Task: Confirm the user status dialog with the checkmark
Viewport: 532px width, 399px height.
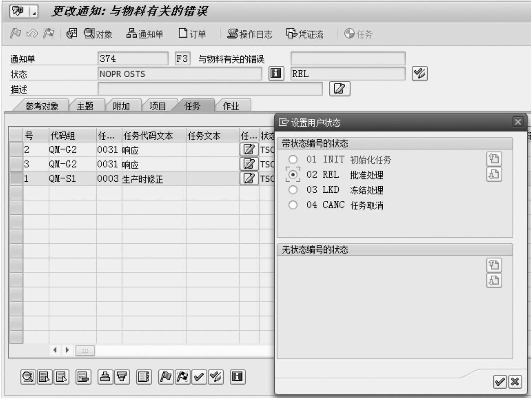Action: coord(500,382)
